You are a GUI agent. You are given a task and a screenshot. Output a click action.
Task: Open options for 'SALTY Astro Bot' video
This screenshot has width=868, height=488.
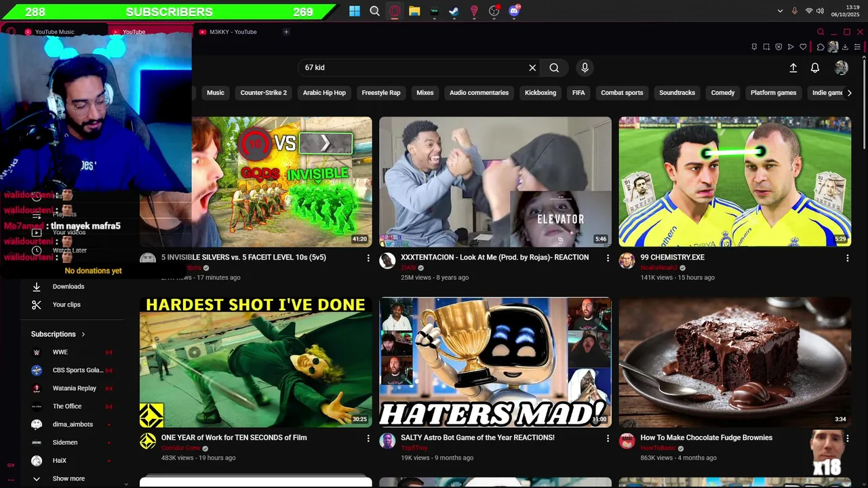608,439
